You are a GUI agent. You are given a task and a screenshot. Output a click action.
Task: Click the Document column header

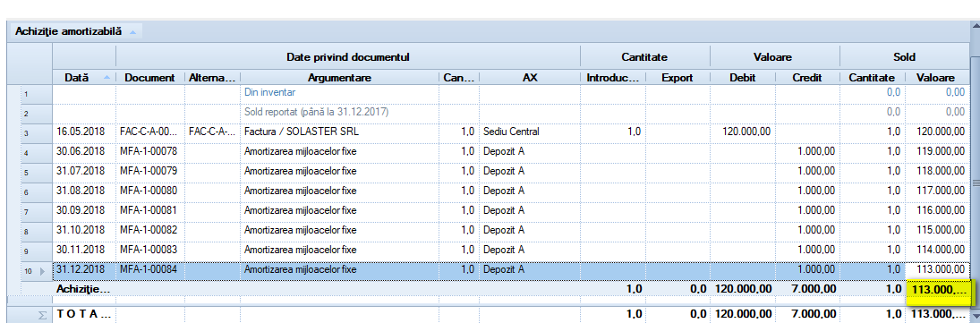pyautogui.click(x=150, y=78)
